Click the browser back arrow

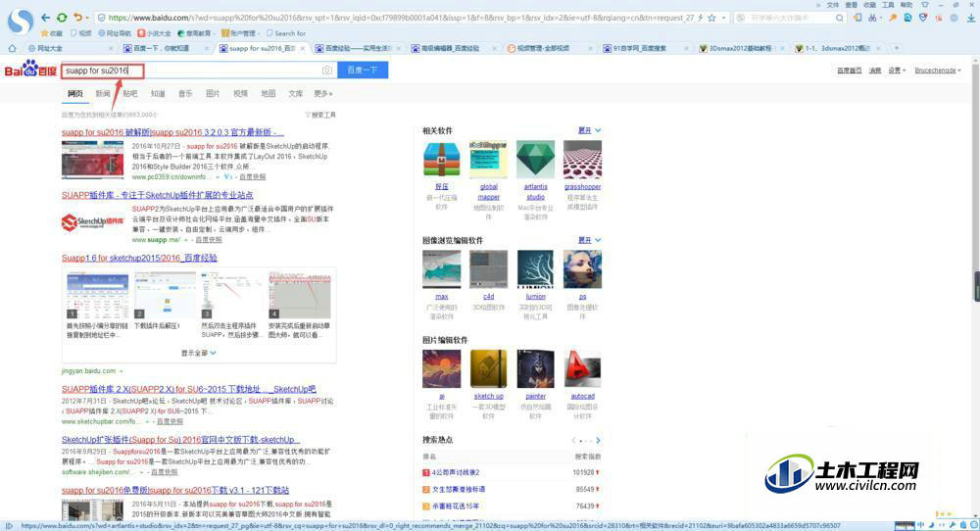[x=46, y=18]
